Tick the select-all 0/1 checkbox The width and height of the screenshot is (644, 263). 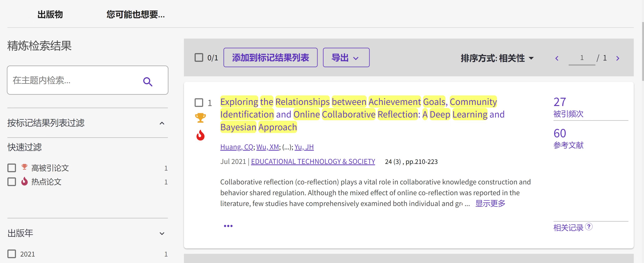[x=199, y=58]
